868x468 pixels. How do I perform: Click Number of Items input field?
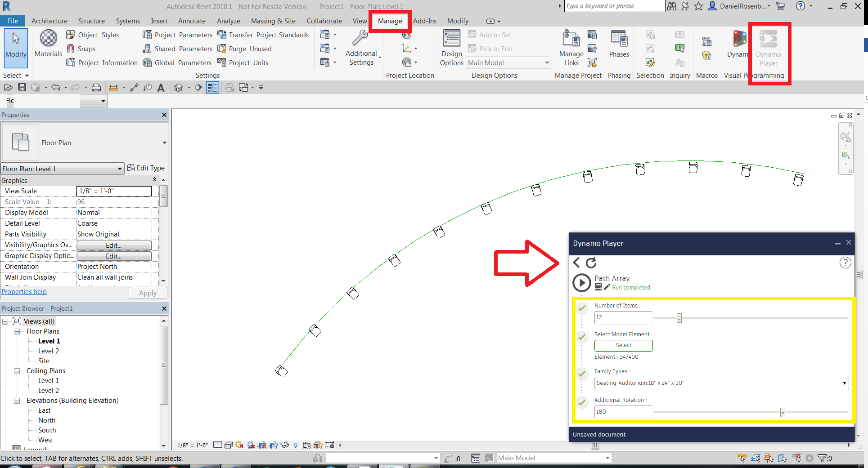pyautogui.click(x=623, y=317)
